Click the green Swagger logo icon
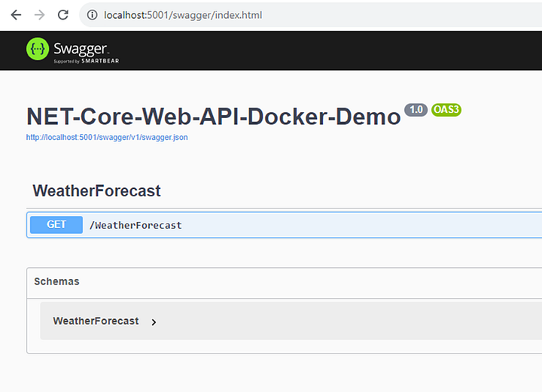The width and height of the screenshot is (542, 392). (38, 49)
